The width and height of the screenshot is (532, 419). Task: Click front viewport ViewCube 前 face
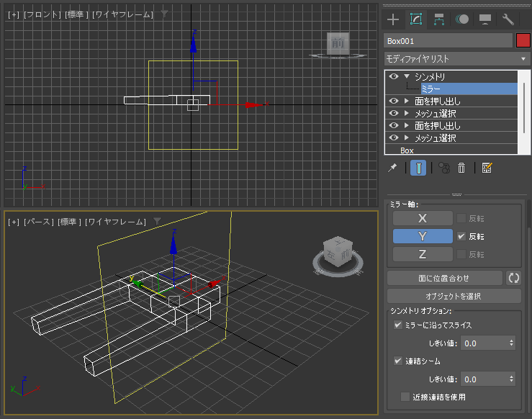(338, 43)
